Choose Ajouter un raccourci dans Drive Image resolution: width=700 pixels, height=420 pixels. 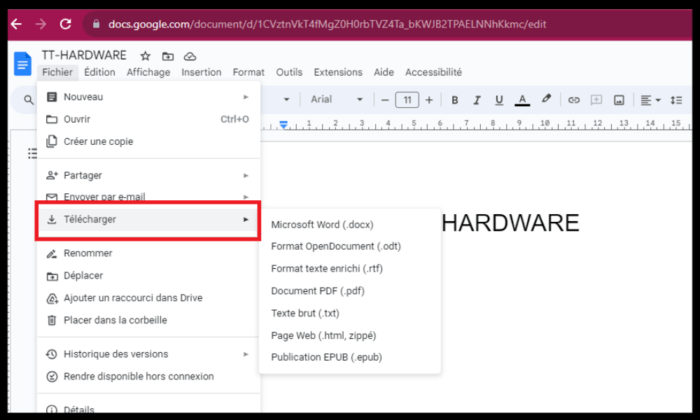coord(148,298)
